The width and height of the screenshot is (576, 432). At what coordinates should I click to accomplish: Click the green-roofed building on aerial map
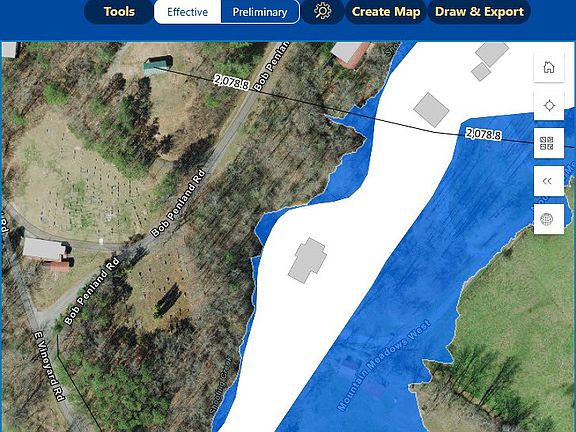click(157, 65)
